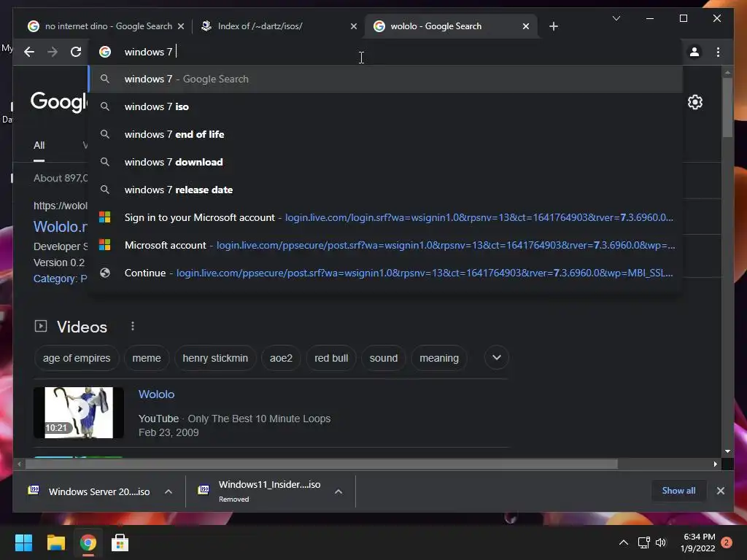Click the vertical scrollbar up arrow
Screen dimensions: 747x560
click(x=727, y=73)
